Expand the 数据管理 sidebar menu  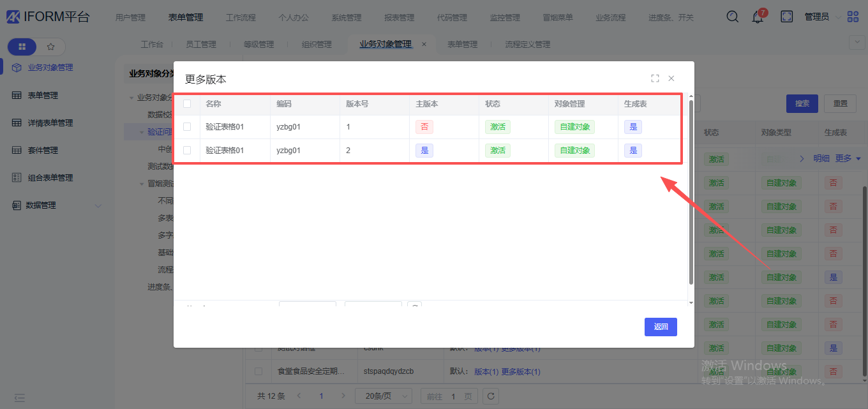pos(56,205)
